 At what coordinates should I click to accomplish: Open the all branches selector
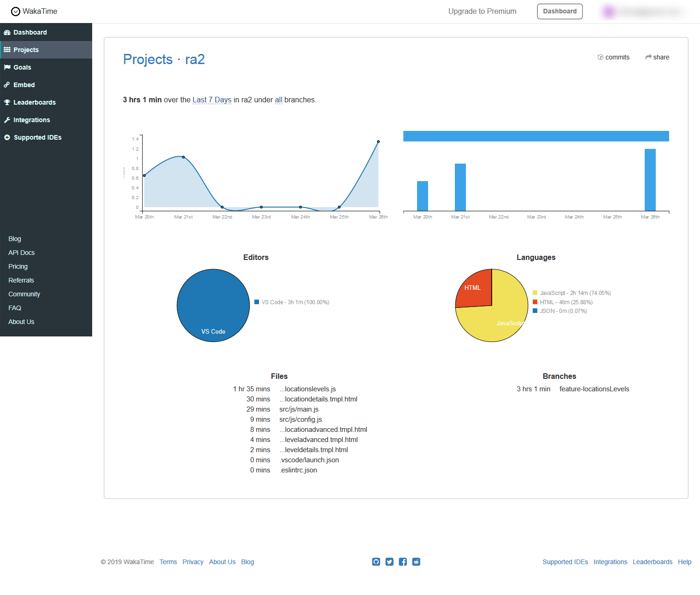coord(279,100)
